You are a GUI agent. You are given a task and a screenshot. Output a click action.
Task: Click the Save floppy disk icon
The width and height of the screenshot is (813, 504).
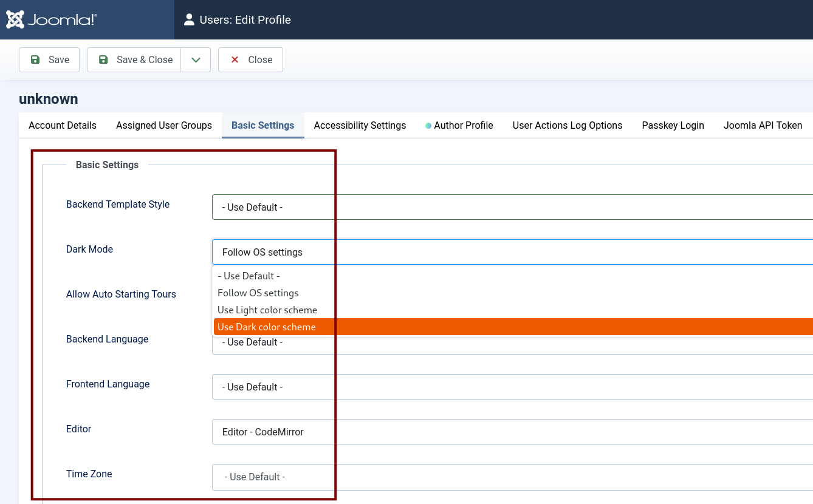coord(35,60)
